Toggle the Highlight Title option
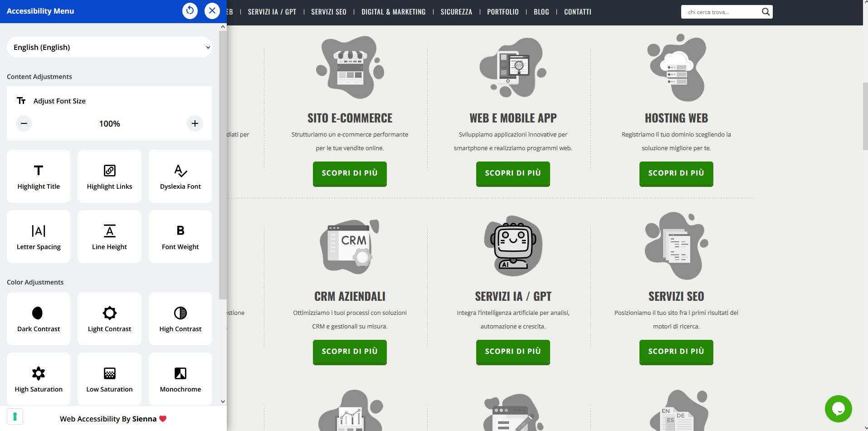This screenshot has height=431, width=868. tap(39, 176)
